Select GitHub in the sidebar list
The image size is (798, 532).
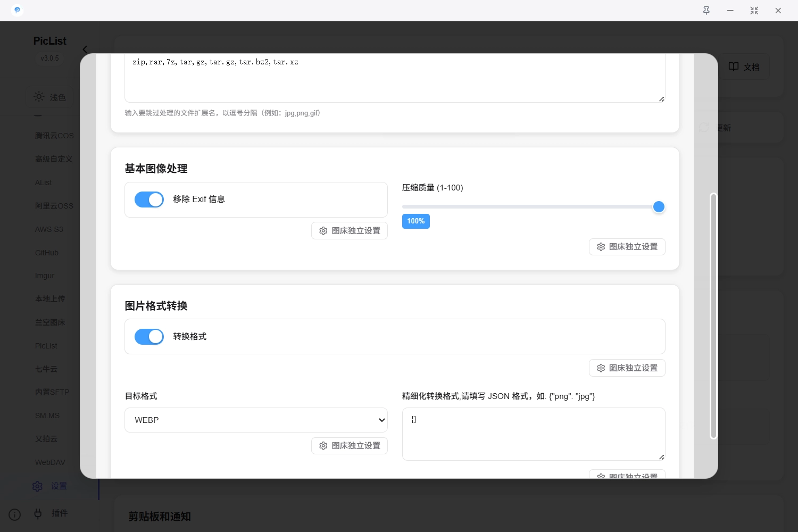(47, 253)
